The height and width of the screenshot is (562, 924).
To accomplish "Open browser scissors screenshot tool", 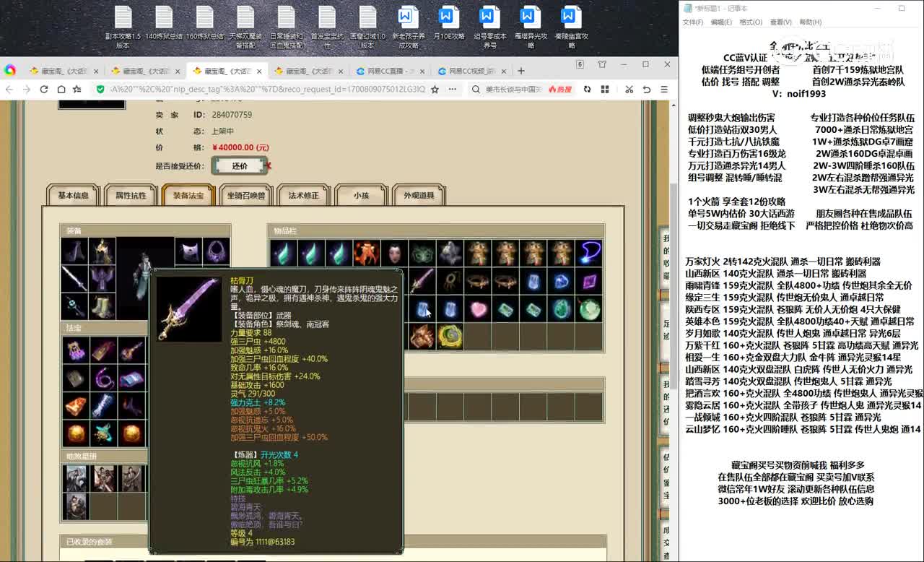I will click(x=629, y=89).
